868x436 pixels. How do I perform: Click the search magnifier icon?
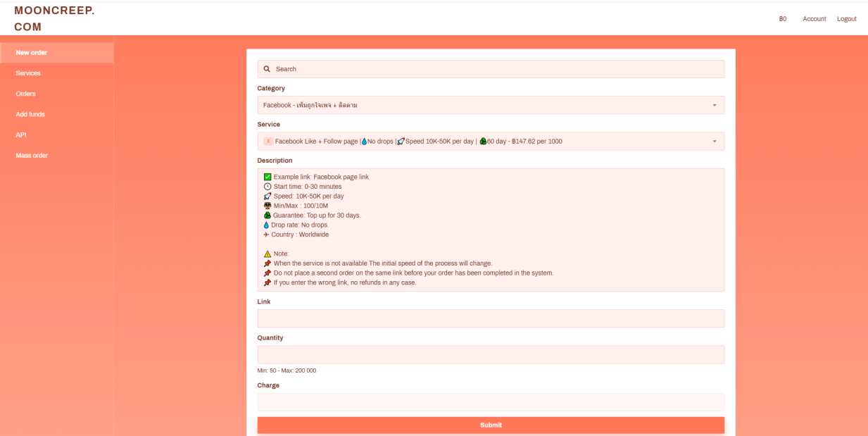[x=267, y=69]
